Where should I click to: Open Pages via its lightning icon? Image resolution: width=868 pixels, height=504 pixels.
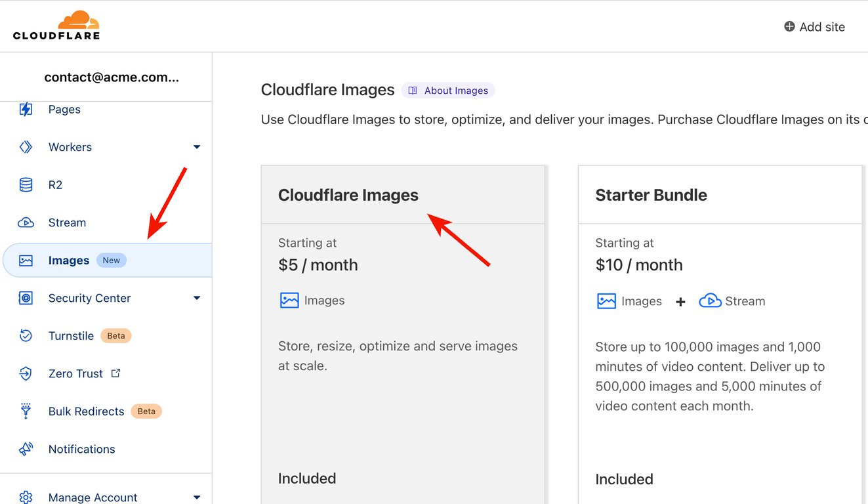(26, 110)
